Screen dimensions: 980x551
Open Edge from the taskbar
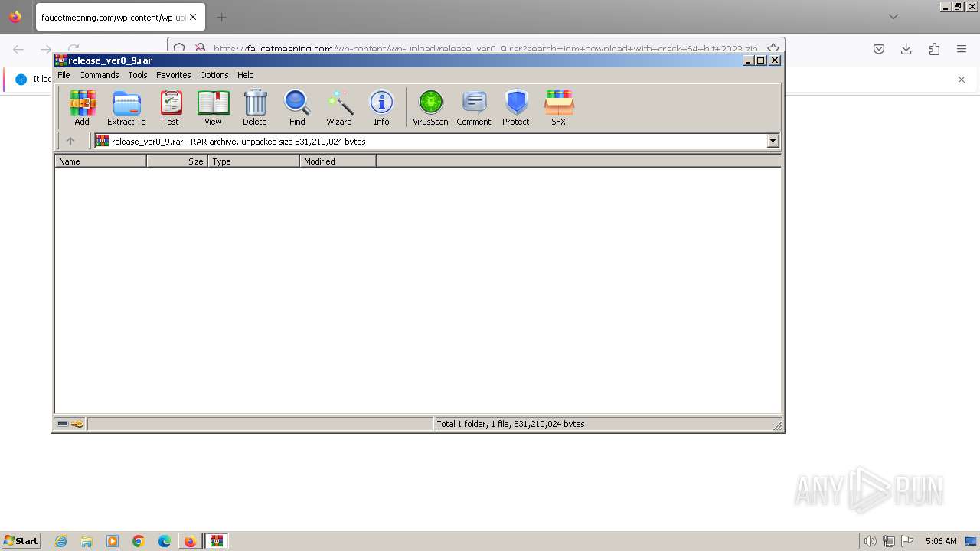165,541
